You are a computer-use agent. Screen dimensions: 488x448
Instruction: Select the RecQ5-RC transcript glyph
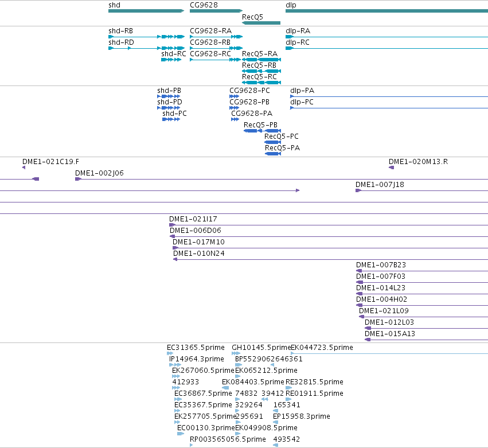click(261, 83)
